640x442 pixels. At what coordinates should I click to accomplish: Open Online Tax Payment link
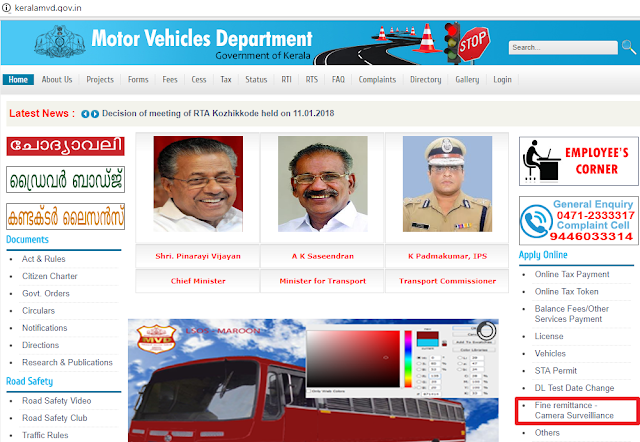click(x=572, y=274)
